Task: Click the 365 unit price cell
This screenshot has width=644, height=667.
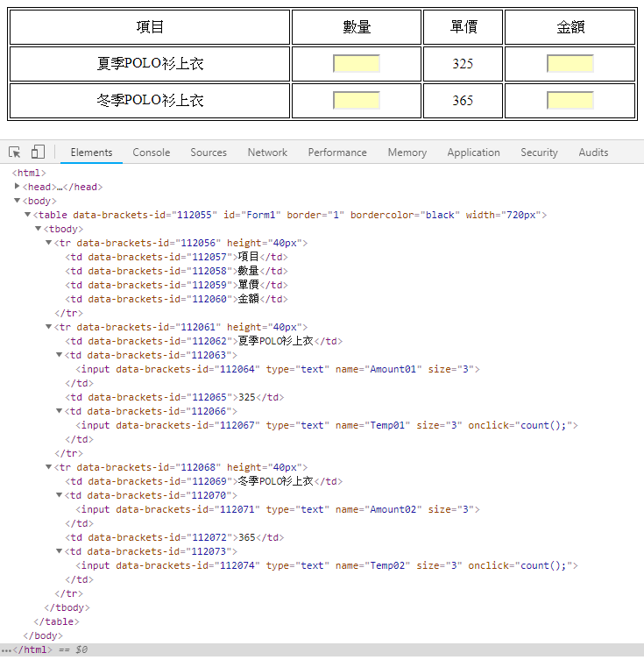Action: 463,101
